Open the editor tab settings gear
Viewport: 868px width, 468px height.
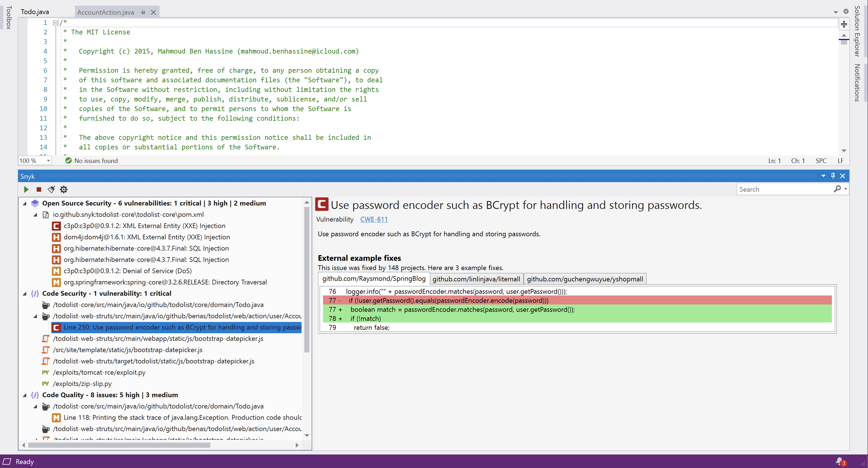point(846,12)
